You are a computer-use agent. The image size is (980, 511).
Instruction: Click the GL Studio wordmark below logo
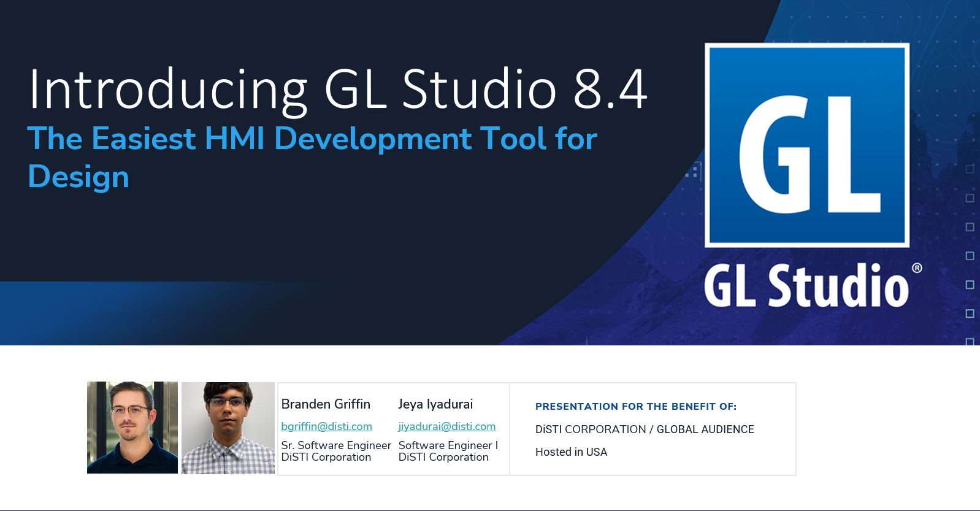813,285
